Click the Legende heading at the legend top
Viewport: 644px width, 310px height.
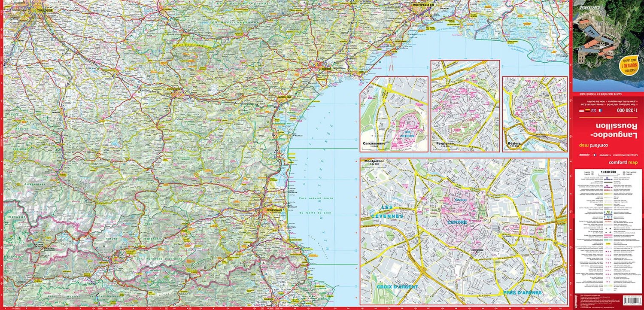coord(587,172)
